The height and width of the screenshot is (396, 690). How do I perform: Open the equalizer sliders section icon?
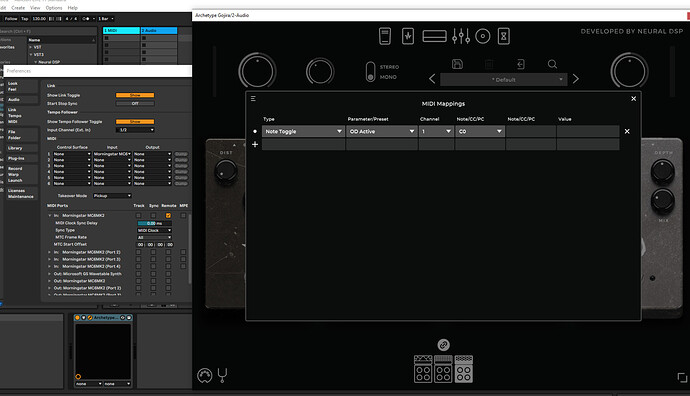click(461, 36)
